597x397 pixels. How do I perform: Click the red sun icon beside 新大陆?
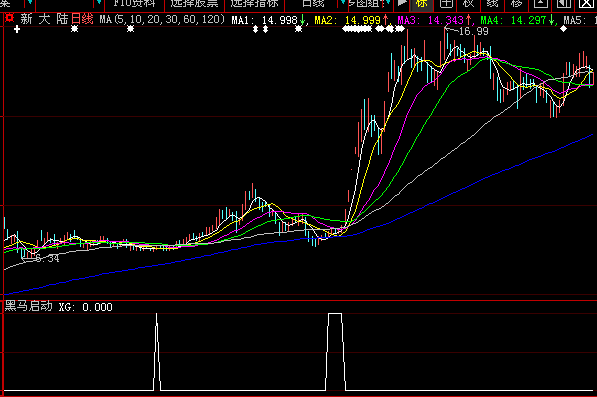point(10,18)
